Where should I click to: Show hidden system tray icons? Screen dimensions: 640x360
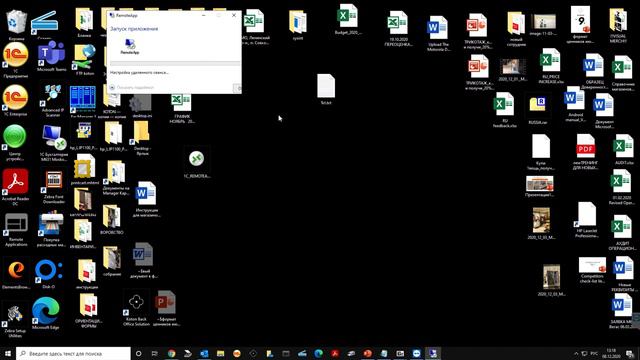[576, 353]
